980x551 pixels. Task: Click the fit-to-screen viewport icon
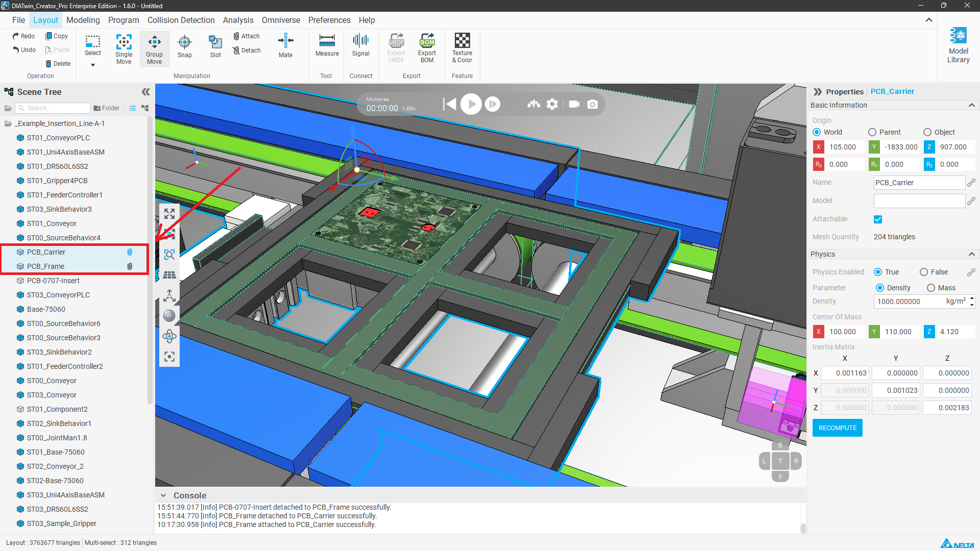click(169, 214)
